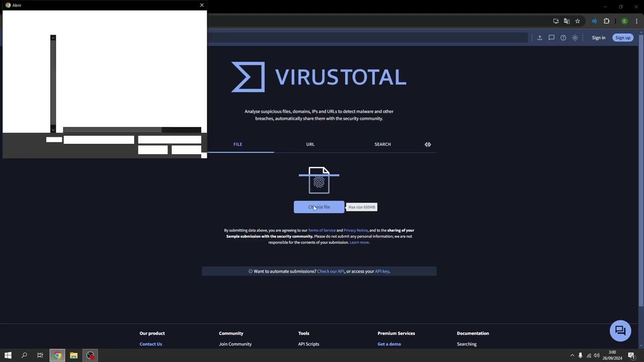Click the Chrome taskbar icon
644x362 pixels.
[x=57, y=355]
